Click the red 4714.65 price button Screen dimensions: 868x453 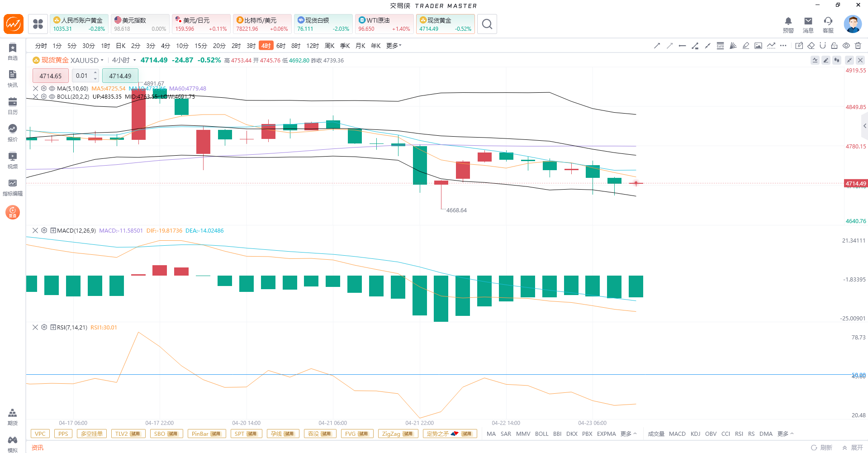(50, 76)
